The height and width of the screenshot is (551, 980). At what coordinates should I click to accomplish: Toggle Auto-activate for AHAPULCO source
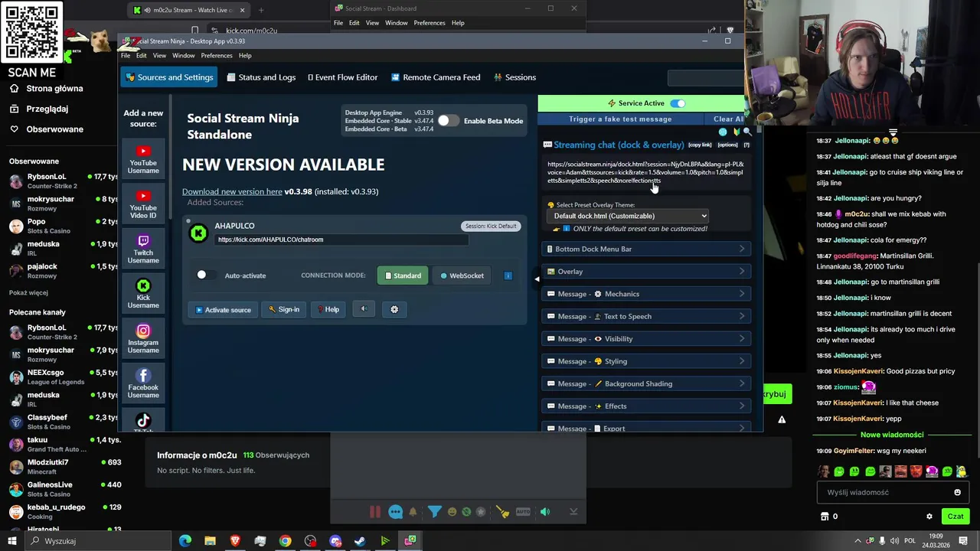[207, 275]
